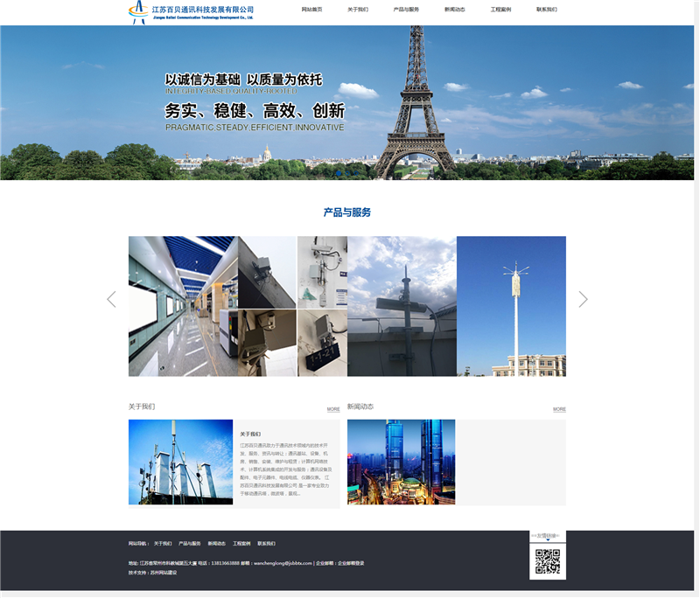700x598 pixels.
Task: Click the 苏州网站建设 tech support link
Action: (x=164, y=573)
